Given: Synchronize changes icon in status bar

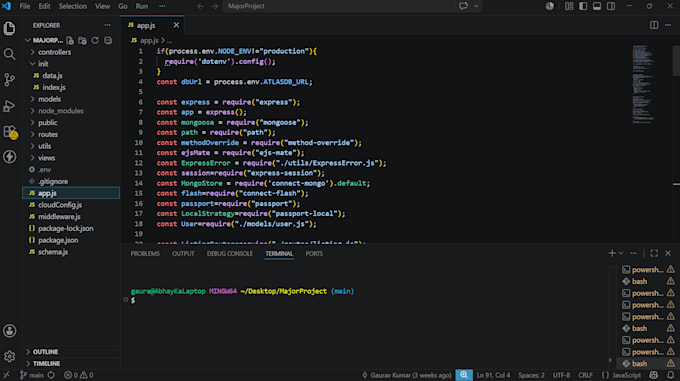Looking at the screenshot, I should [51, 375].
